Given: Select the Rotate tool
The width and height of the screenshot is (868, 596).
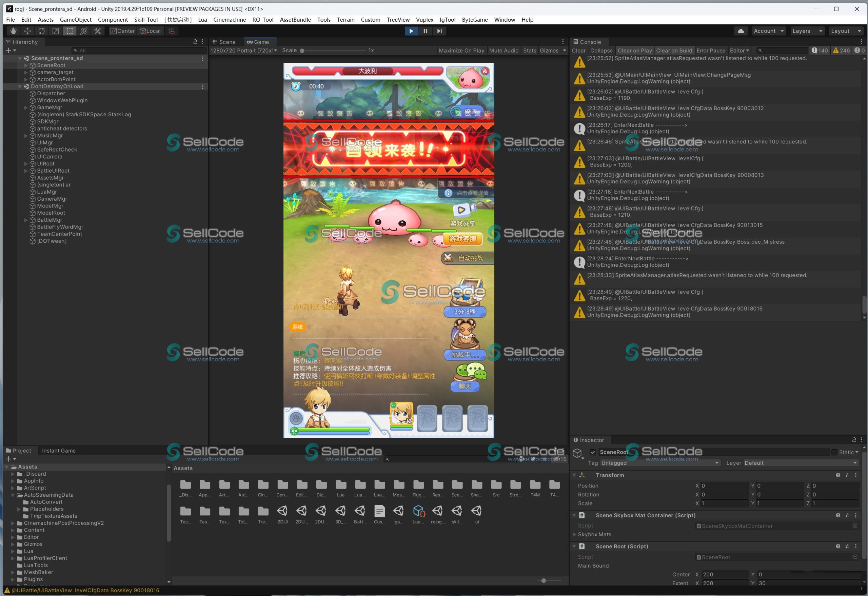Looking at the screenshot, I should [41, 31].
